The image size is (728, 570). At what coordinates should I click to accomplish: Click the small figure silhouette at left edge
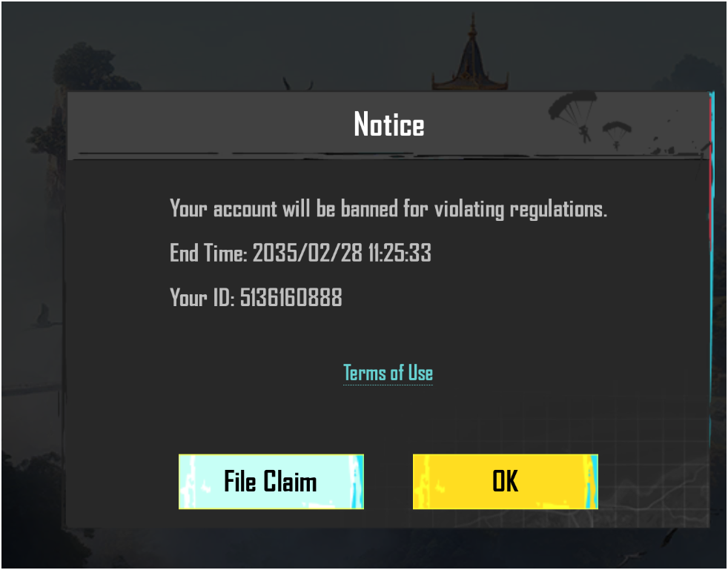click(43, 316)
